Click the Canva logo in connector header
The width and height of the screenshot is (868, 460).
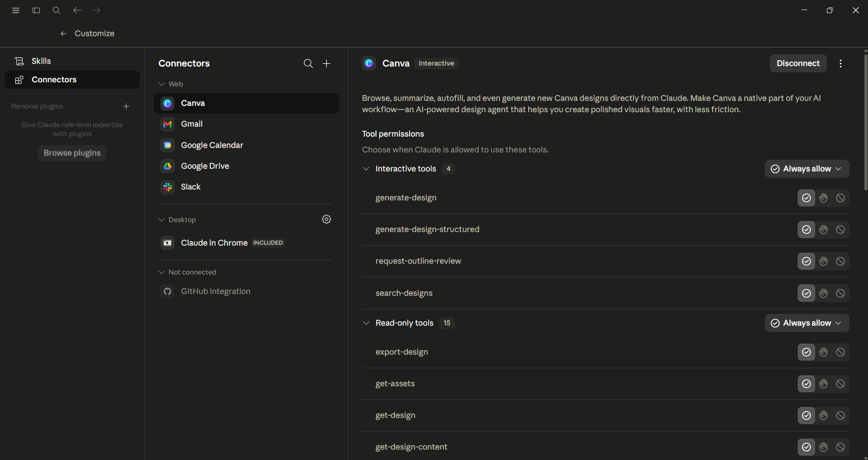[369, 63]
